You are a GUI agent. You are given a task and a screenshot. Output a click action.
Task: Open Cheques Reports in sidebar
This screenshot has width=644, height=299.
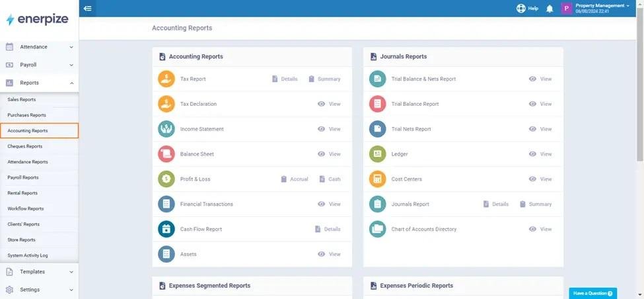(24, 146)
